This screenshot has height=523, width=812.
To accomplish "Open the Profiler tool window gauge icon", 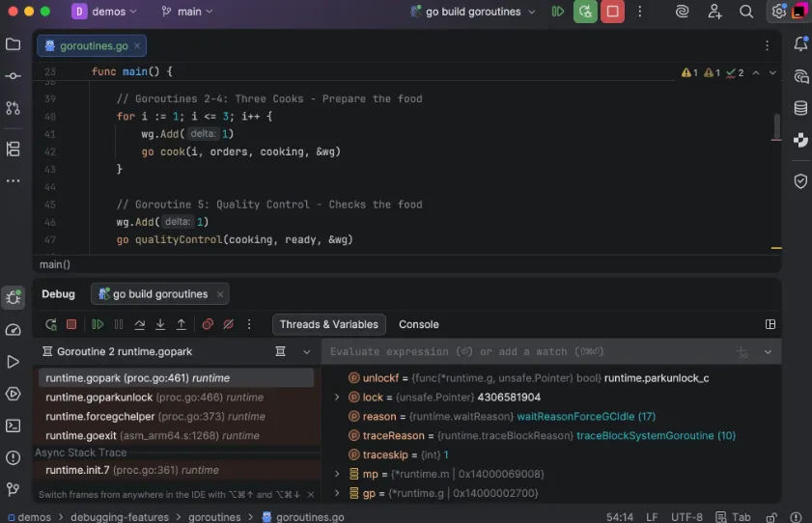I will point(13,330).
